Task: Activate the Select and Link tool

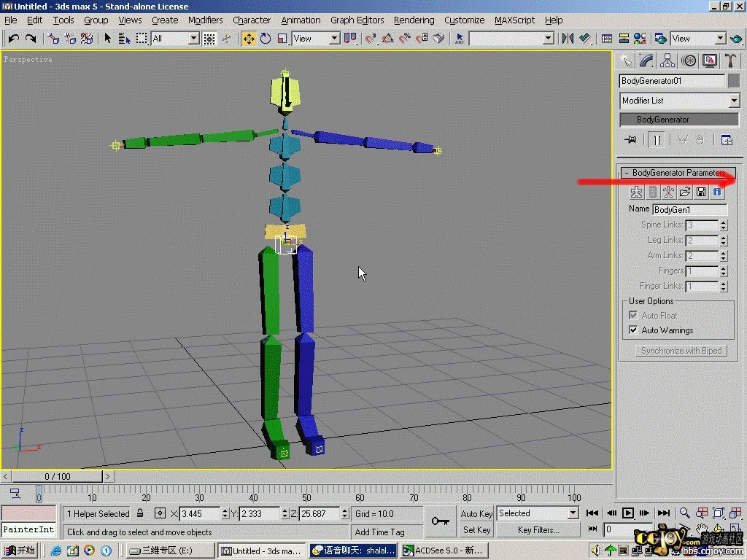Action: coord(53,39)
